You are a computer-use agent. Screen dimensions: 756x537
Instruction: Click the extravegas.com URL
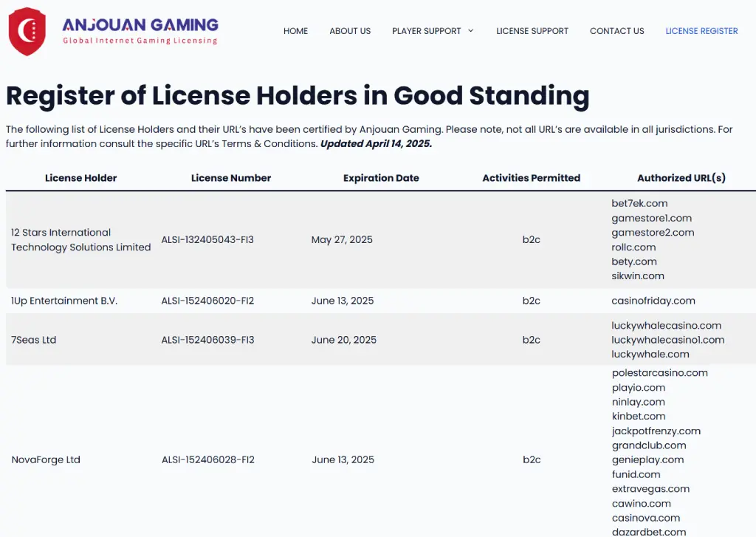(650, 489)
